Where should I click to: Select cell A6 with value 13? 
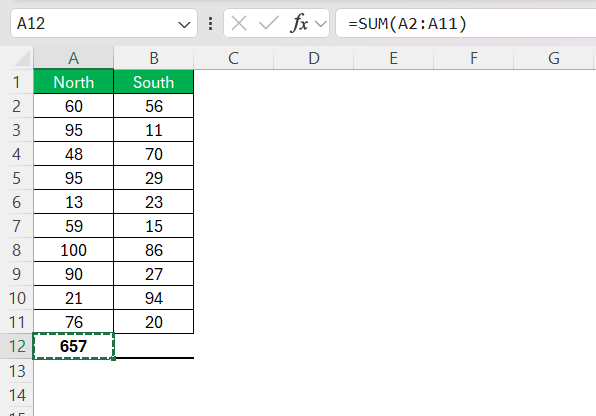[73, 202]
